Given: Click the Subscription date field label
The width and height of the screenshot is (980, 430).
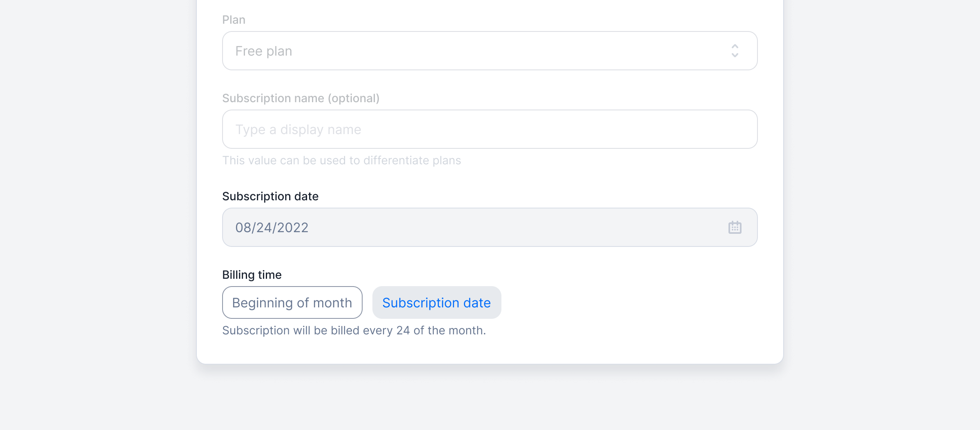Looking at the screenshot, I should [270, 196].
